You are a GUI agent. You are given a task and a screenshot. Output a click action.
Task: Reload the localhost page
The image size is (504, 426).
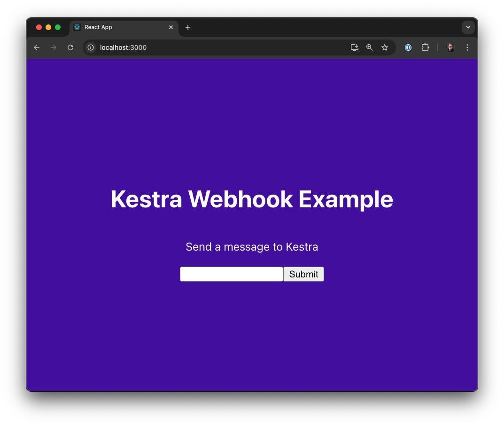click(70, 47)
